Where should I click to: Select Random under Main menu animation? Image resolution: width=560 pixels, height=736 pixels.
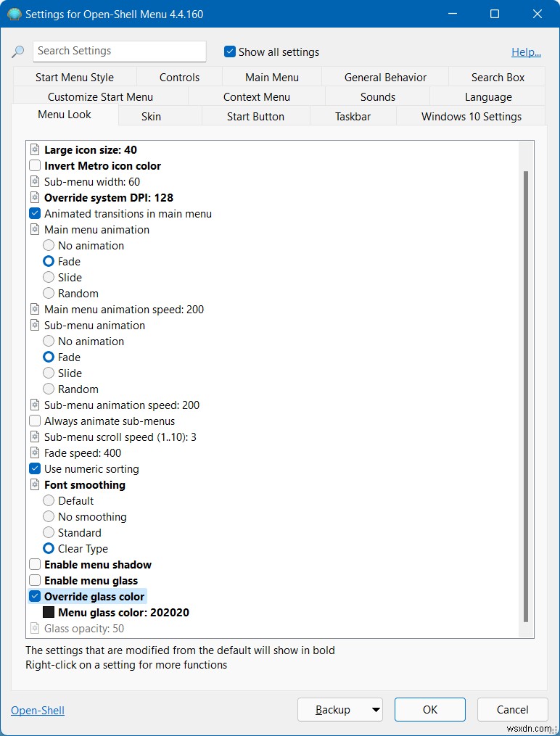click(x=49, y=294)
